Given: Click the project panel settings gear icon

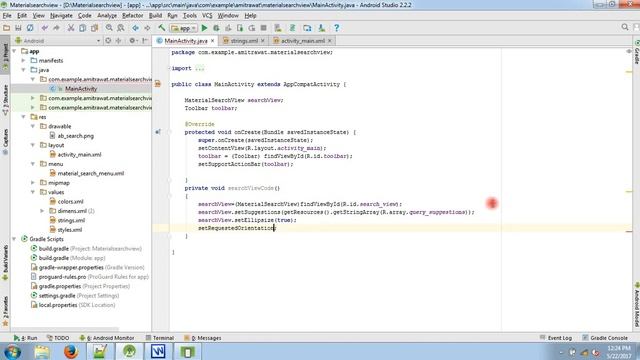Looking at the screenshot, I should pos(132,41).
